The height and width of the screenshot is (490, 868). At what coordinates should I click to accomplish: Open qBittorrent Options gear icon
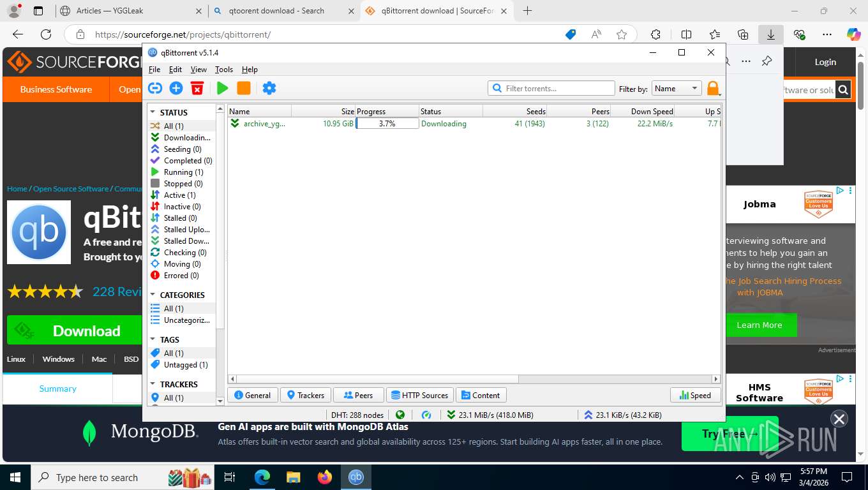(x=269, y=88)
